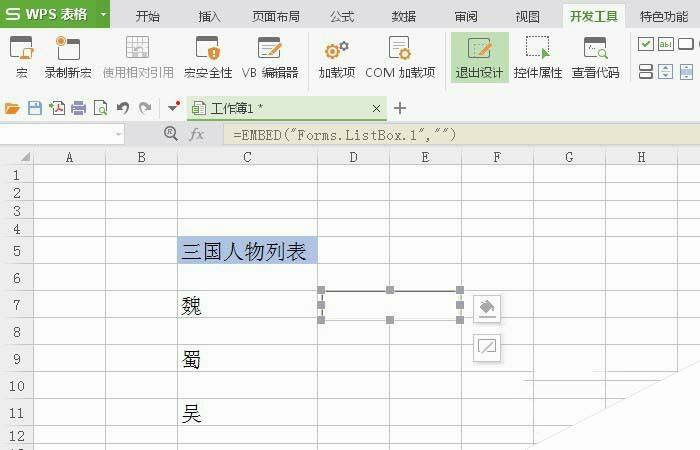700x450 pixels.
Task: Open Insert Function (fx)
Action: click(196, 134)
